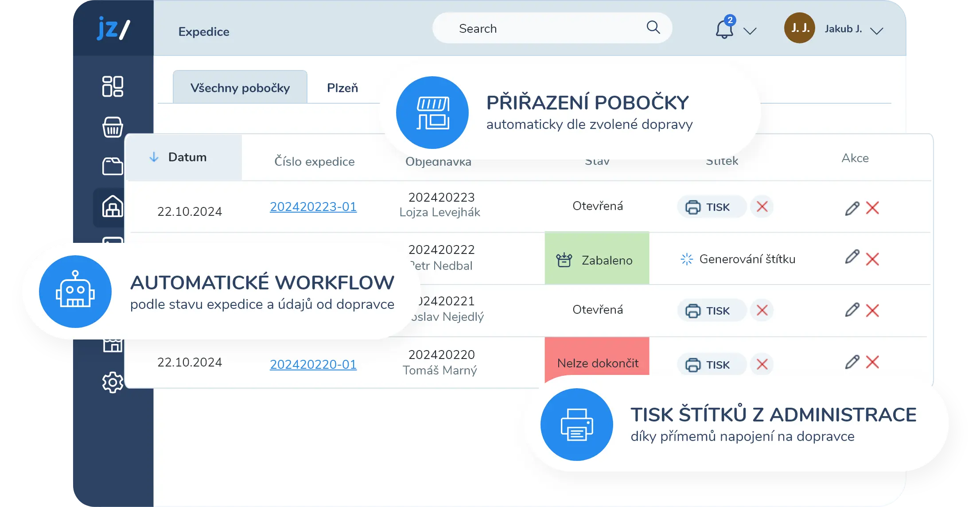Print label with TISK for order 202420221

pos(712,311)
